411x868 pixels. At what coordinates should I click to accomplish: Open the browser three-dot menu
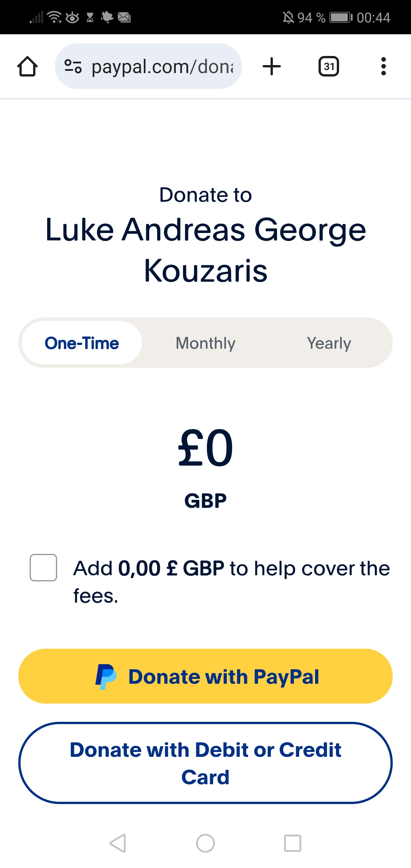click(x=383, y=67)
